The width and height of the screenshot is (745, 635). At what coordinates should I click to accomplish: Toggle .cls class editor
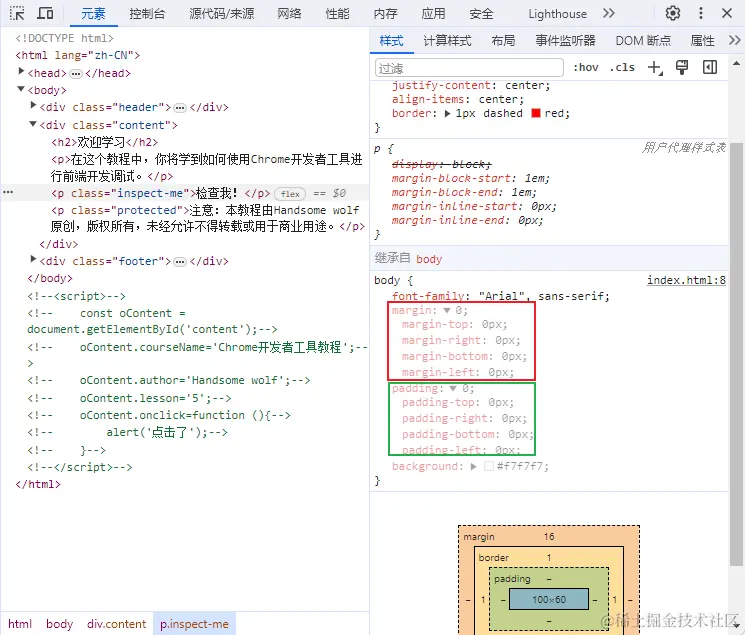pos(622,67)
